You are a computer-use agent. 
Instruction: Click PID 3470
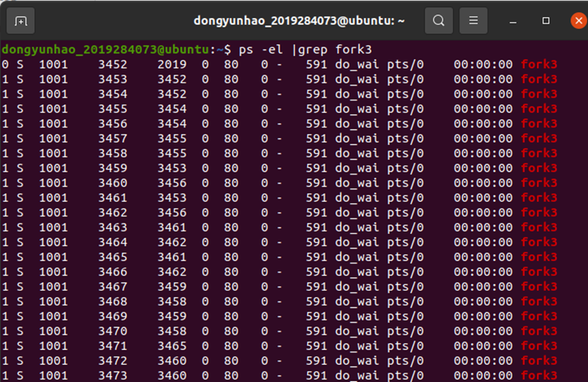(113, 331)
